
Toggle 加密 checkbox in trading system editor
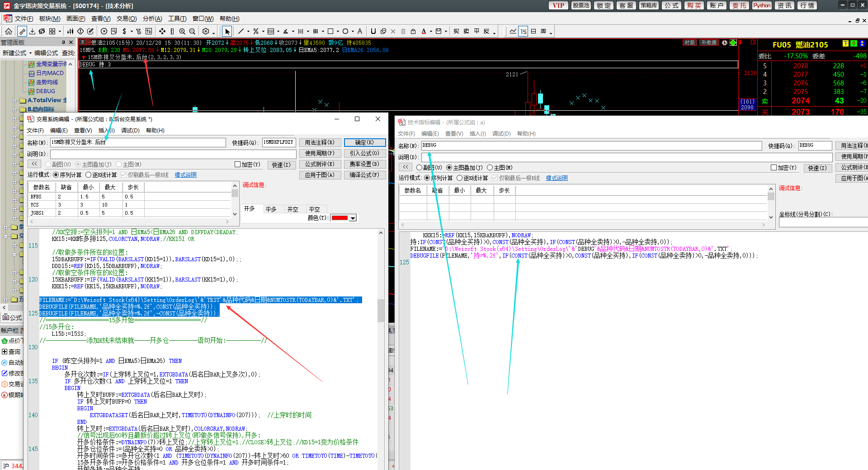(237, 164)
